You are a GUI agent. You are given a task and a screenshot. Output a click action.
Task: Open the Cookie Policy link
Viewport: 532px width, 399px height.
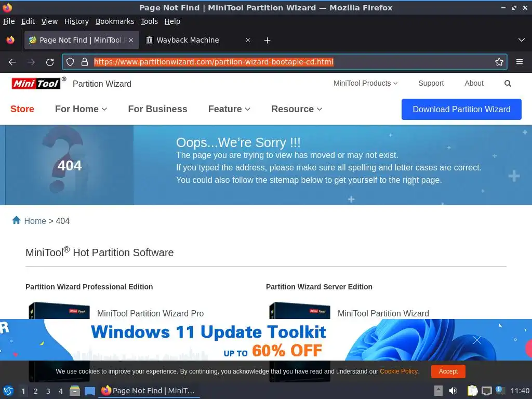tap(398, 371)
